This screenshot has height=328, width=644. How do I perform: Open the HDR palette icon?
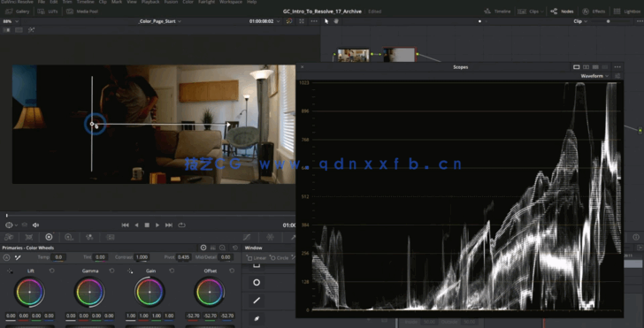point(69,237)
